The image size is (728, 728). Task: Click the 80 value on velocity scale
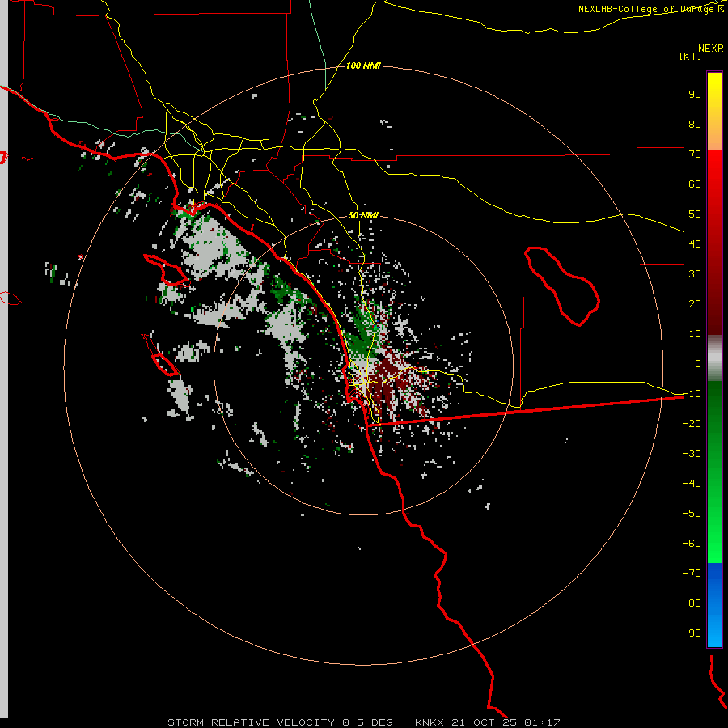tap(695, 125)
